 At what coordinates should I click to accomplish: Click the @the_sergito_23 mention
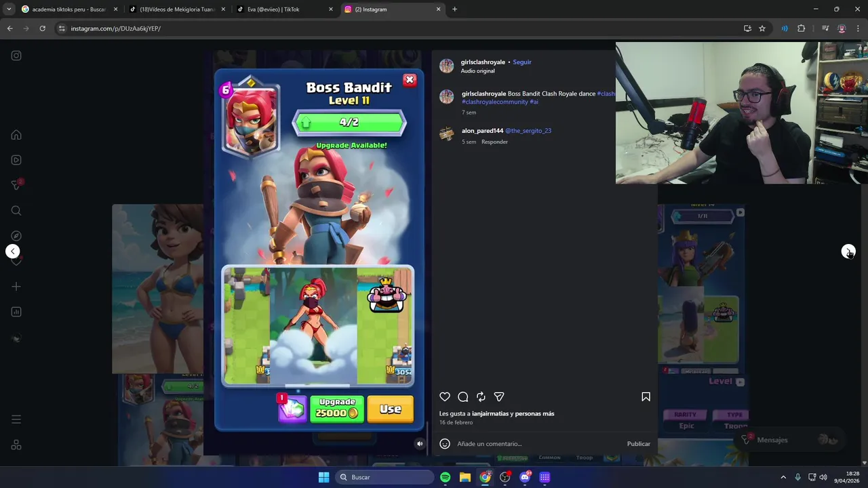click(x=528, y=130)
